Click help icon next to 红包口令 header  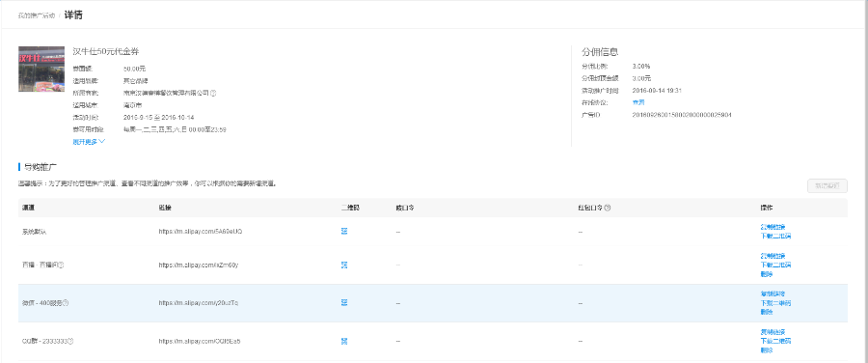click(608, 208)
